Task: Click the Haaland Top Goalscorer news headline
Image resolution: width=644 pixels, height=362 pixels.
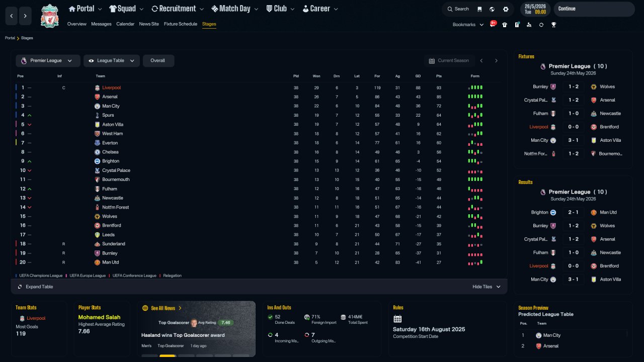Action: point(183,335)
